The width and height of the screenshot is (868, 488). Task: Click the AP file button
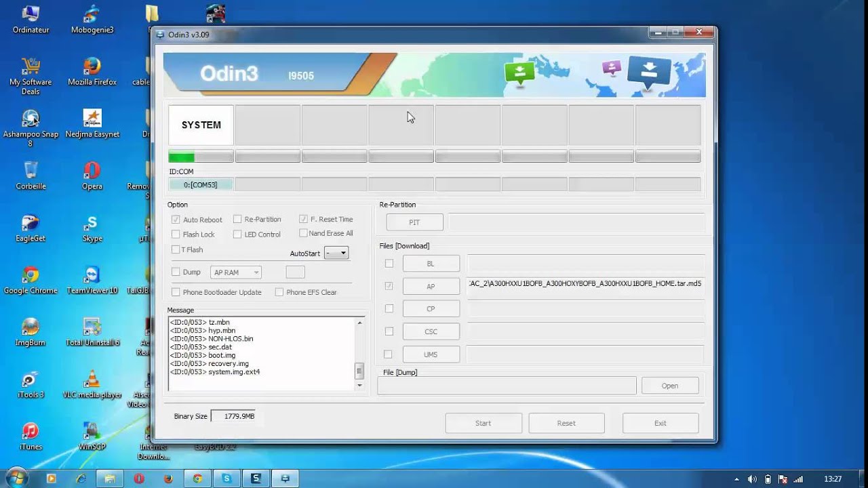point(431,287)
